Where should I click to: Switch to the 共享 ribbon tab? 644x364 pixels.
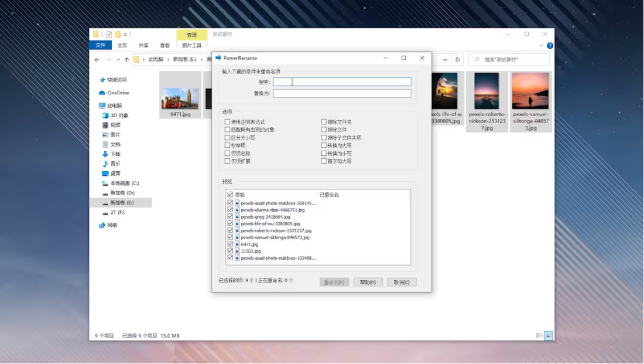(x=143, y=46)
